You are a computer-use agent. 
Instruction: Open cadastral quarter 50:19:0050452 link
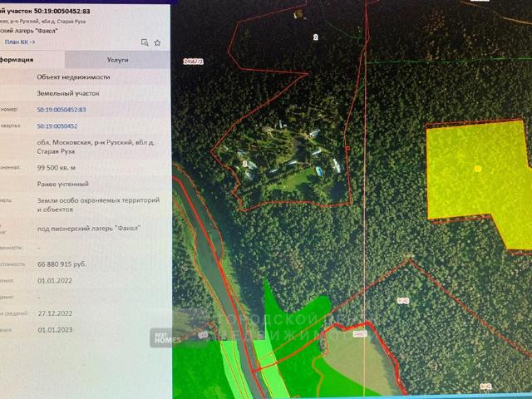[57, 126]
